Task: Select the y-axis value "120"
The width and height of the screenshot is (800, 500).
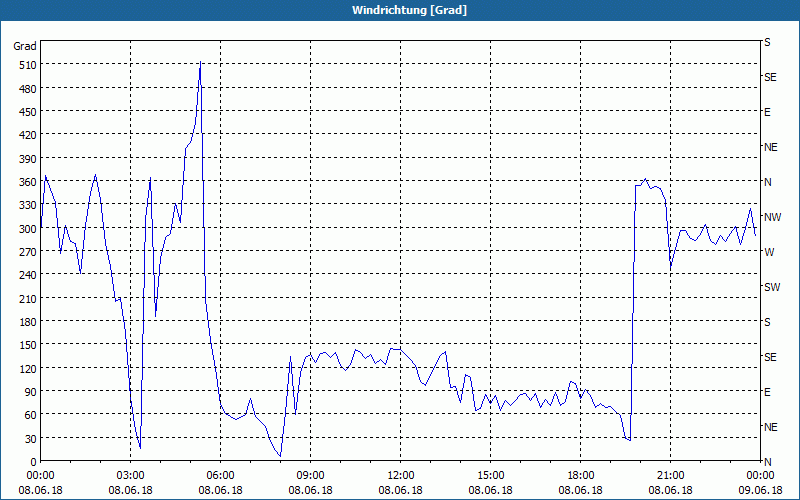Action: (28, 368)
